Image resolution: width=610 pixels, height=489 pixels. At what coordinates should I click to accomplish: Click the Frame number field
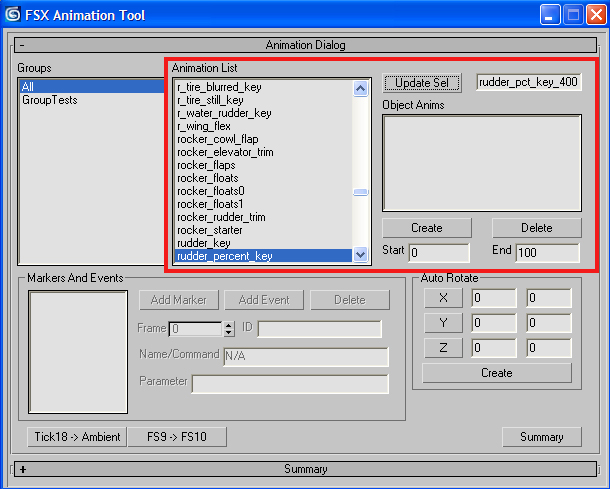(196, 329)
